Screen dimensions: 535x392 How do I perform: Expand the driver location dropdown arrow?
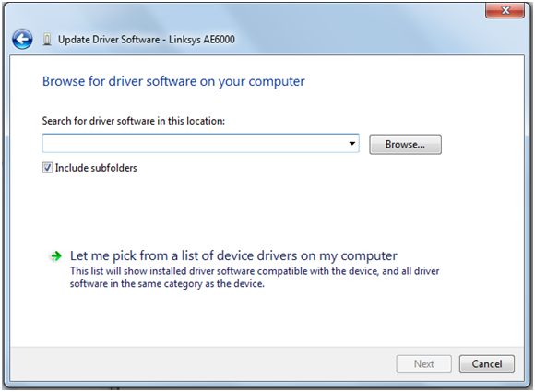(x=352, y=143)
